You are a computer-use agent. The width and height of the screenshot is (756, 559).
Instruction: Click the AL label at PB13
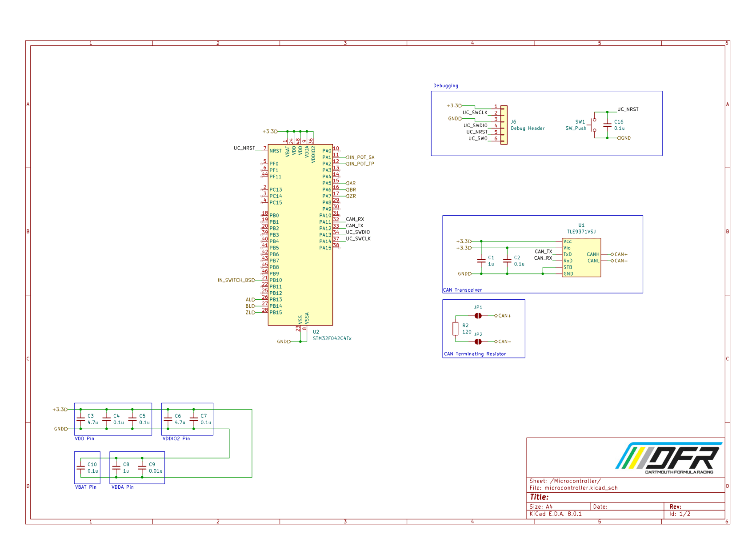(251, 300)
